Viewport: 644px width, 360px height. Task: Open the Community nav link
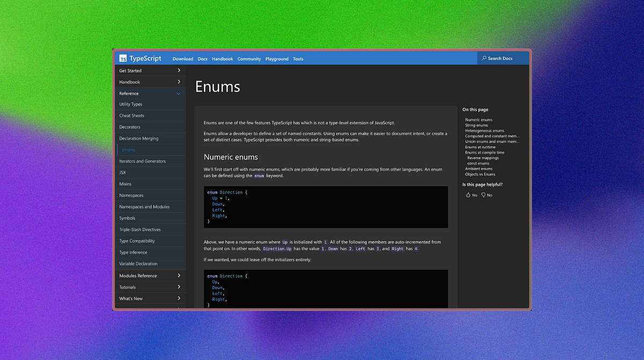coord(249,59)
